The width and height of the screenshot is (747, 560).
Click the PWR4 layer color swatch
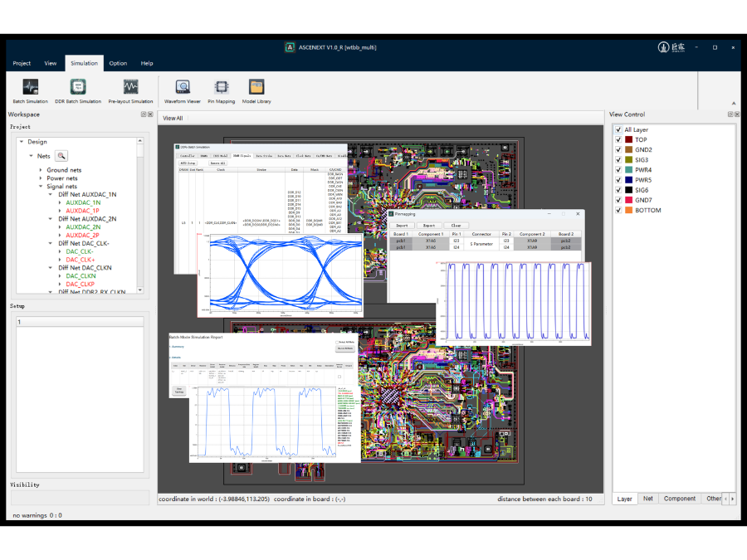pyautogui.click(x=629, y=170)
